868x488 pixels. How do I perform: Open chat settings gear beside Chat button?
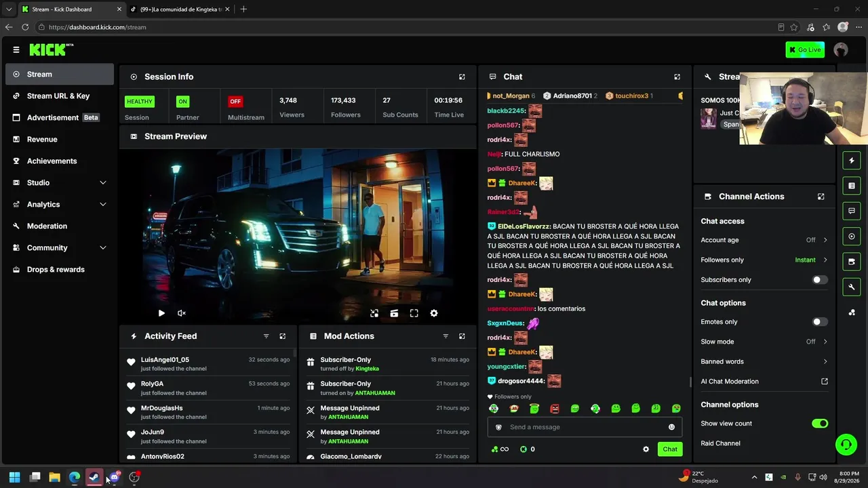click(x=646, y=449)
